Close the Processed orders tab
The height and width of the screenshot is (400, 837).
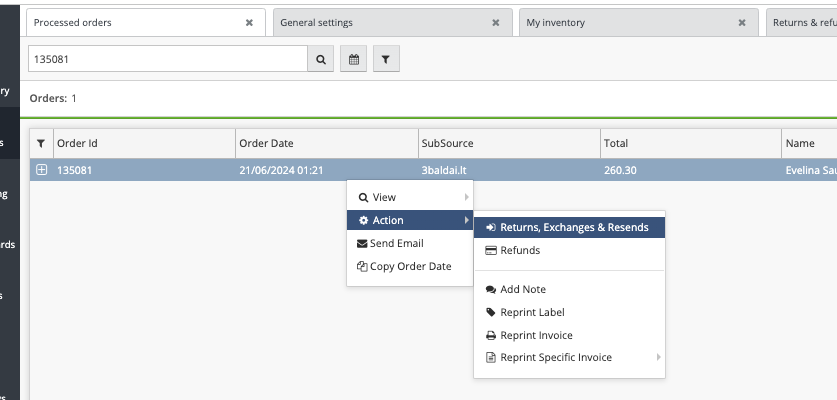[249, 23]
